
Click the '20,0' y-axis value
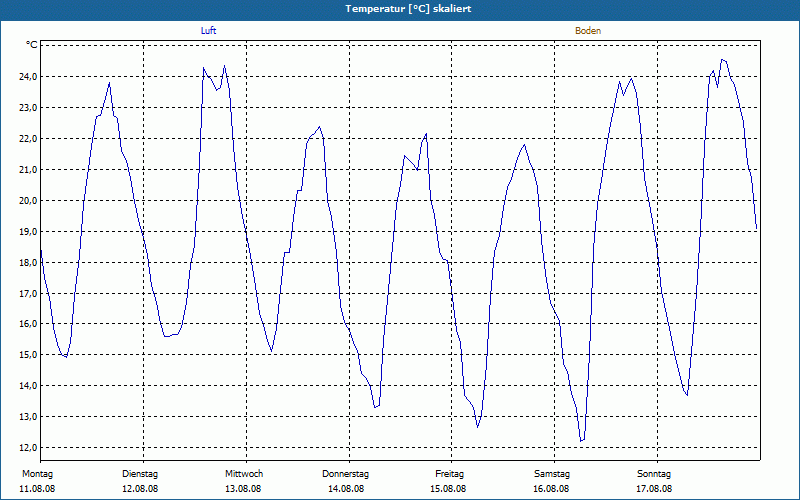pyautogui.click(x=28, y=201)
